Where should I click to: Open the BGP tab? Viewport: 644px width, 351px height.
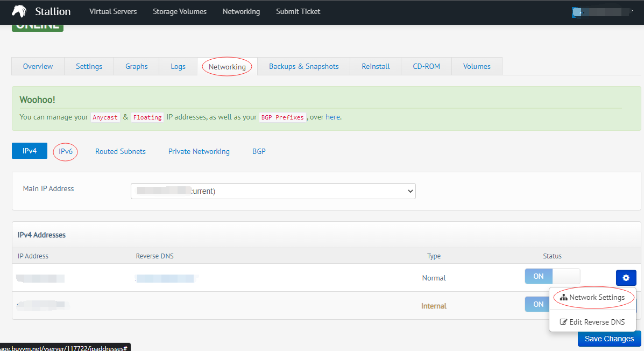tap(259, 151)
